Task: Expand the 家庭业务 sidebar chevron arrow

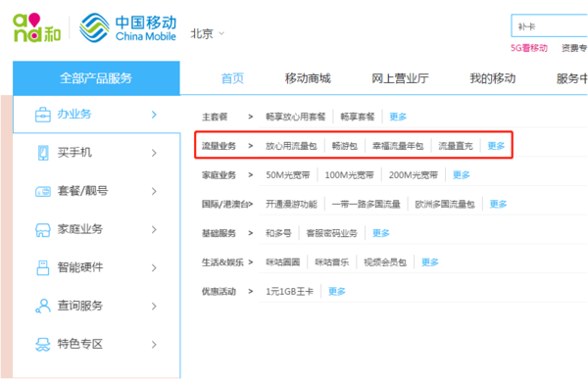Action: pos(154,229)
